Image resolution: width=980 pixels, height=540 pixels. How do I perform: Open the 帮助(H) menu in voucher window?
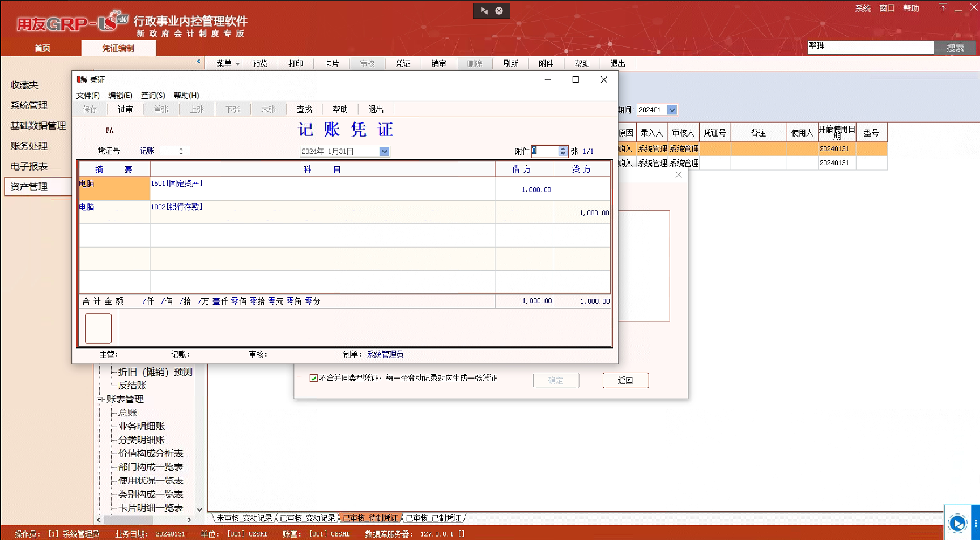186,95
